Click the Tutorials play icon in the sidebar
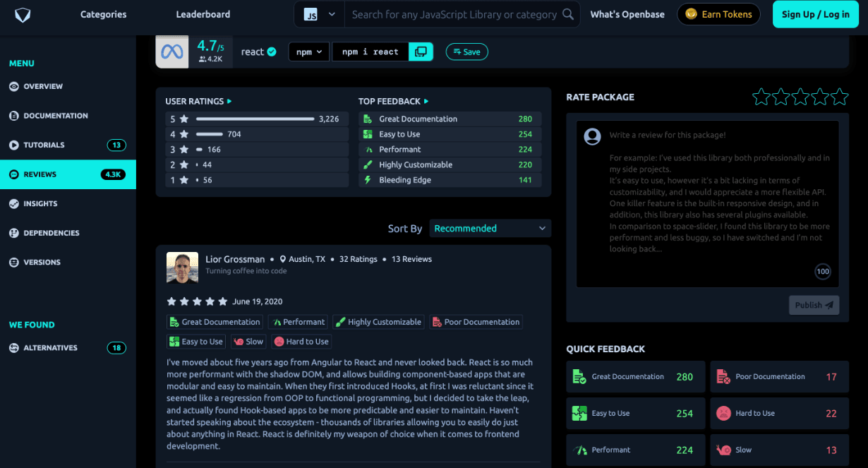The height and width of the screenshot is (468, 868). [x=14, y=145]
